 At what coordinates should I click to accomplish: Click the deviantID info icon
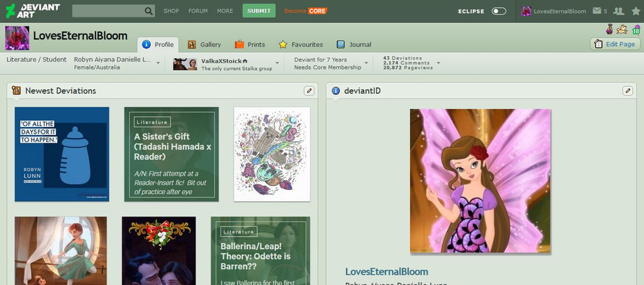pos(336,91)
